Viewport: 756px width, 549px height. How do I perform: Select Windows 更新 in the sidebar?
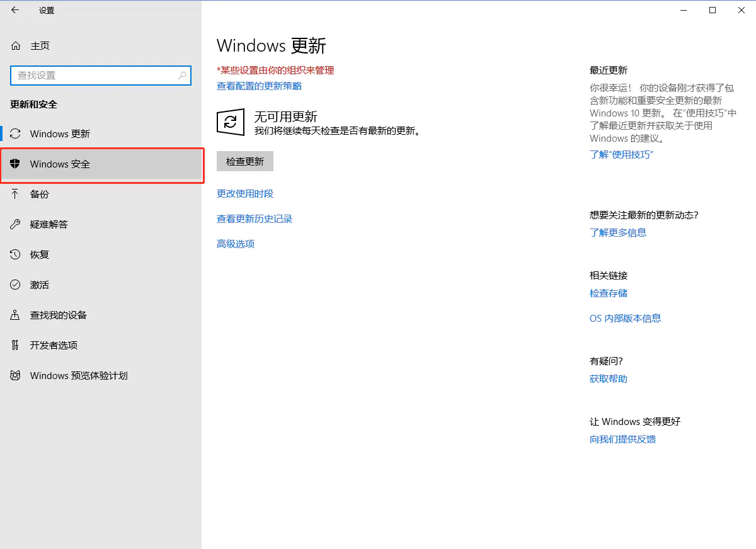click(101, 133)
